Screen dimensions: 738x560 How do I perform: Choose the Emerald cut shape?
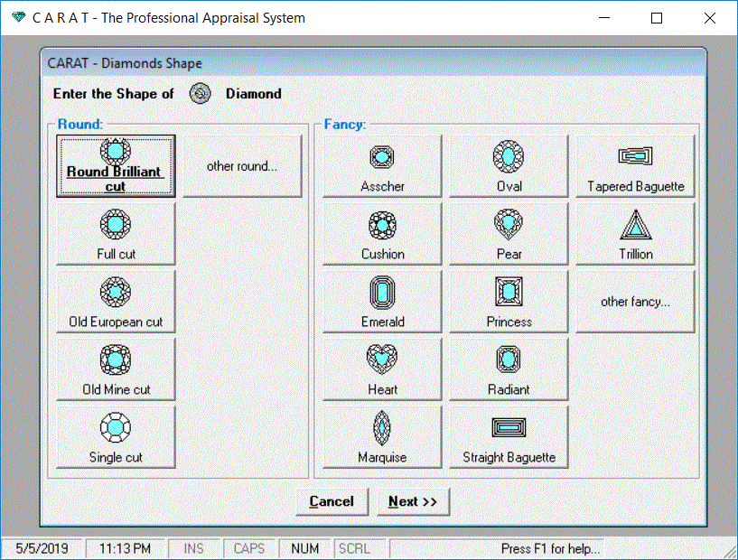[382, 302]
